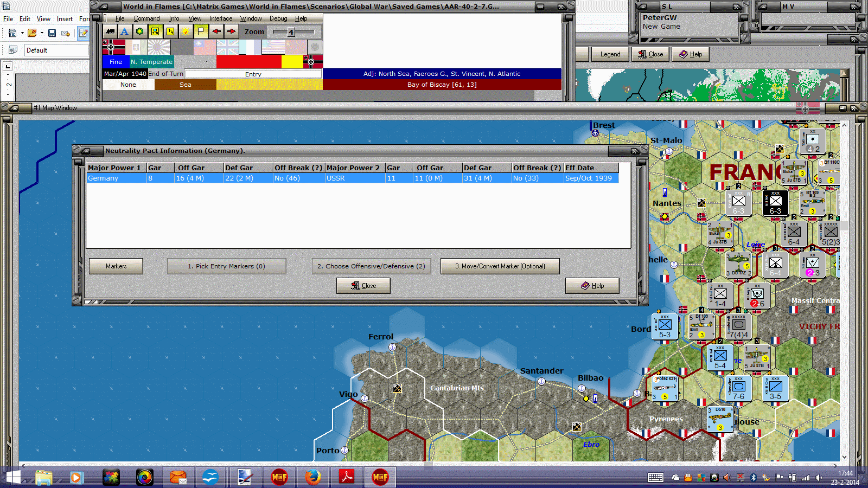
Task: Click the green hexagon toolbar icon
Action: 140,31
